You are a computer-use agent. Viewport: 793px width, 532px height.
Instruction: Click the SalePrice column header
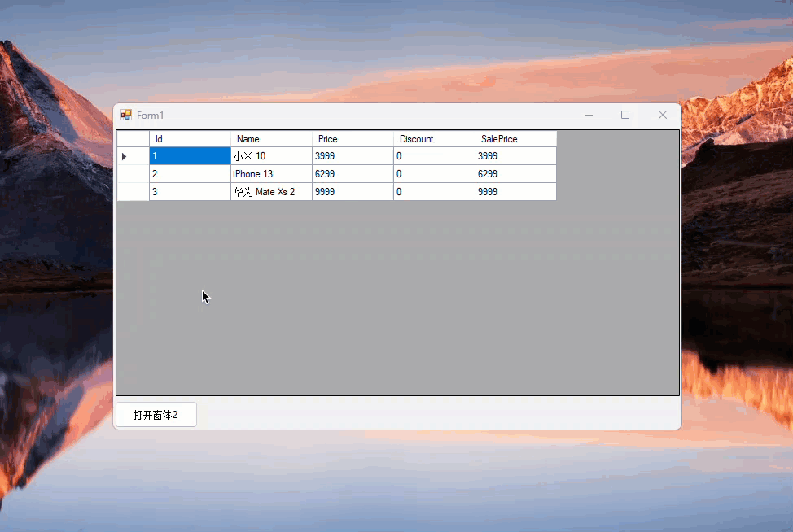515,139
